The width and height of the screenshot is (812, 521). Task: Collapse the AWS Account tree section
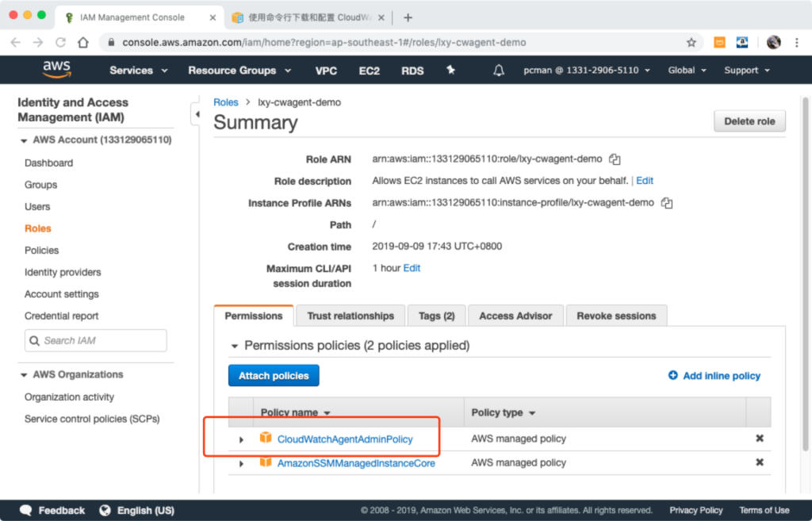click(24, 140)
